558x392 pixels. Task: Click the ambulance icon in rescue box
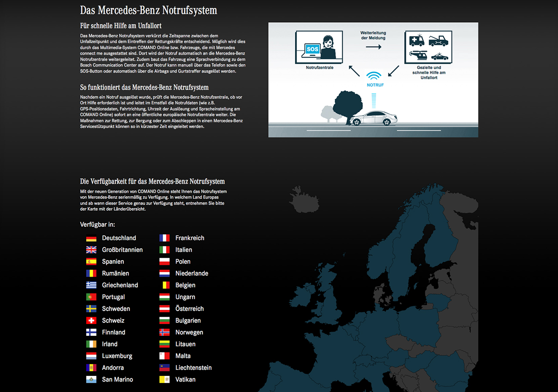[x=417, y=41]
